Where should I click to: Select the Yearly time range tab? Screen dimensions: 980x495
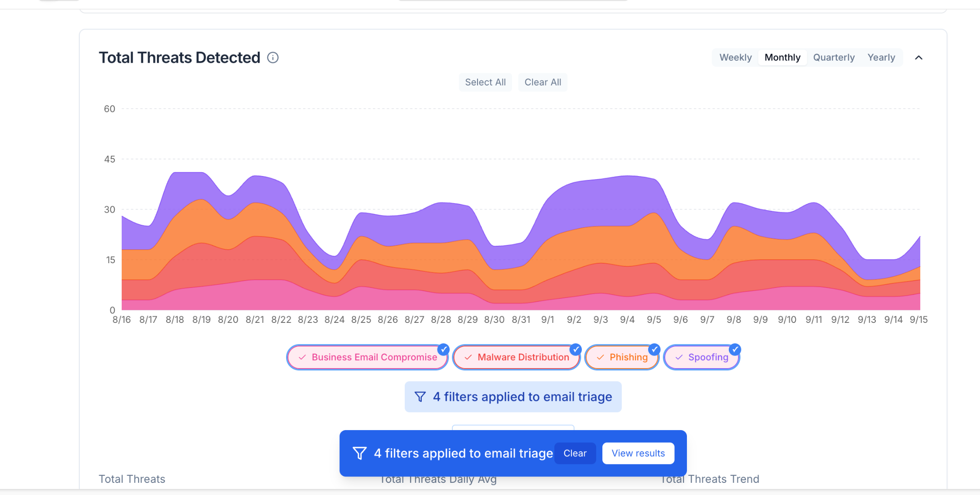click(x=881, y=58)
